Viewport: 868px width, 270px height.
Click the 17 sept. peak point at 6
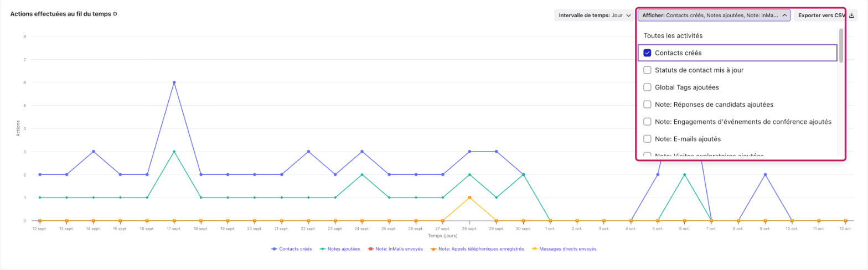tap(174, 82)
